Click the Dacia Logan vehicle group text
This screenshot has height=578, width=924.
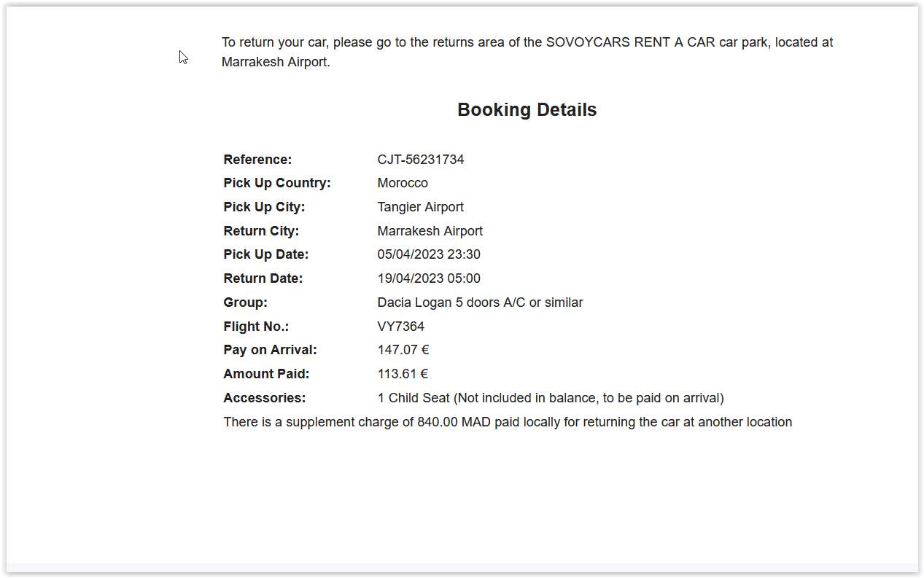click(x=480, y=302)
